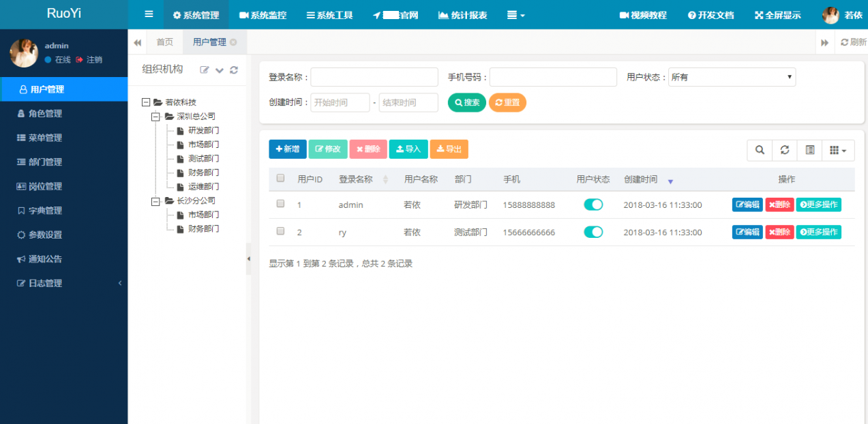Click the hamburger menu collapse icon
This screenshot has height=424, width=868.
[149, 14]
